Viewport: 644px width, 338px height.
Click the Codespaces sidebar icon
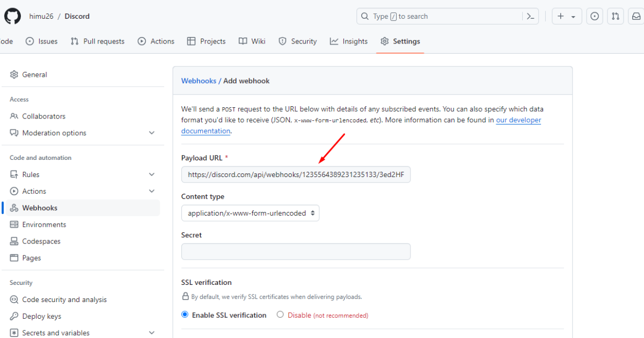14,241
